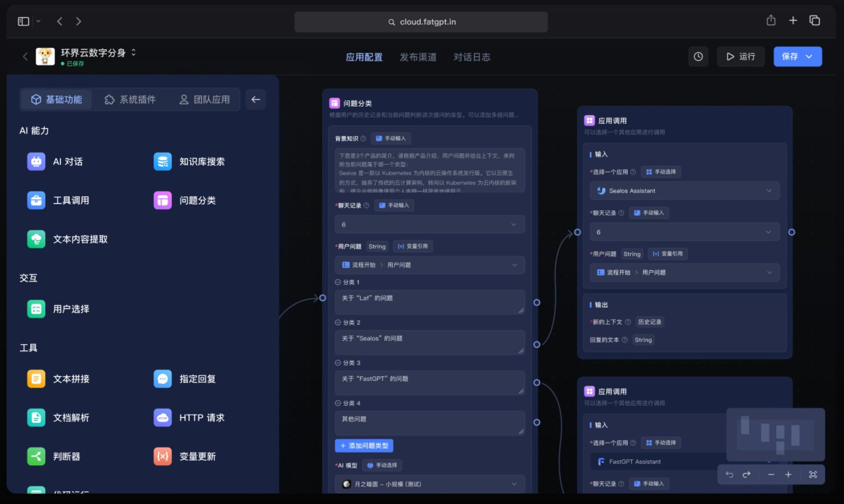Pick the 判断器 tool icon
The width and height of the screenshot is (844, 504).
click(x=36, y=456)
